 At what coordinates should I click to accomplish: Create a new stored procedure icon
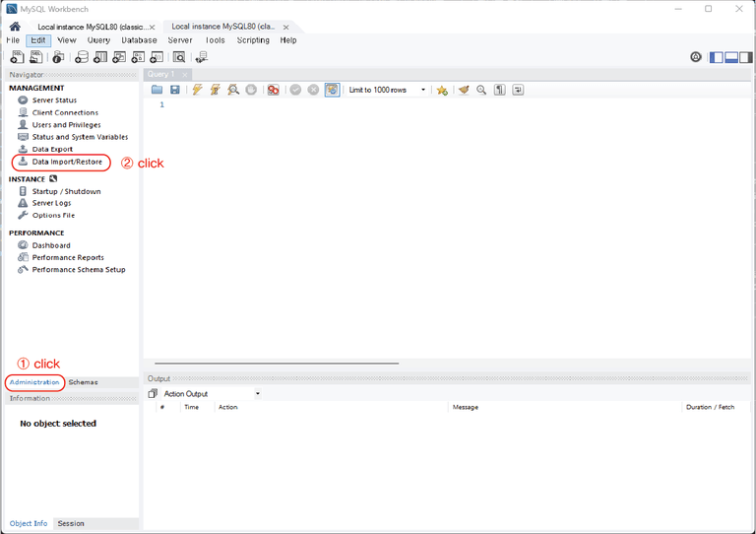[x=138, y=57]
